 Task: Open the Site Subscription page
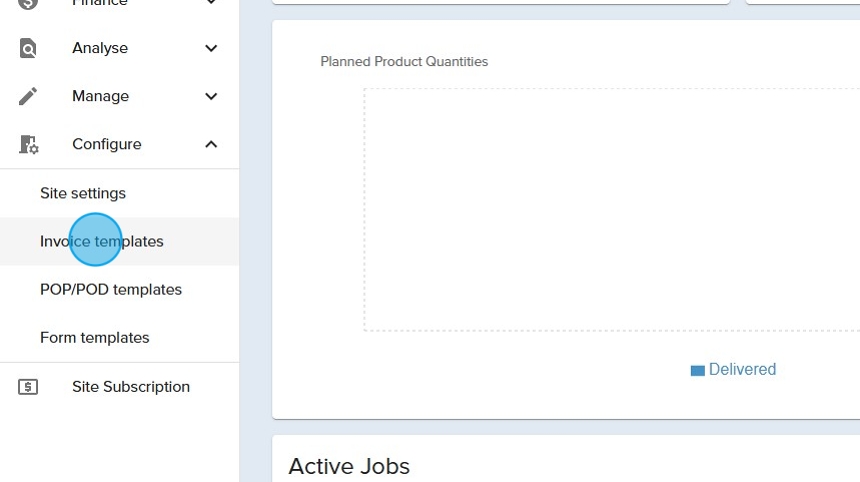click(x=131, y=387)
